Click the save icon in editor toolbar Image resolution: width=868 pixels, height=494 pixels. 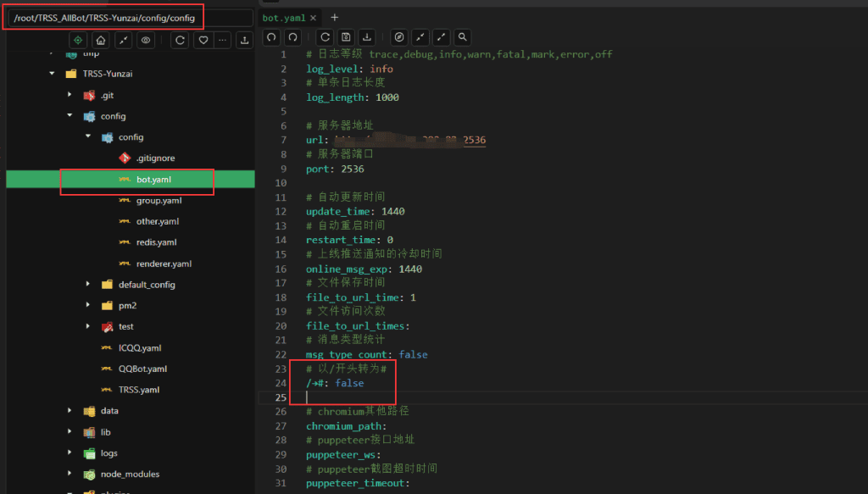tap(346, 37)
